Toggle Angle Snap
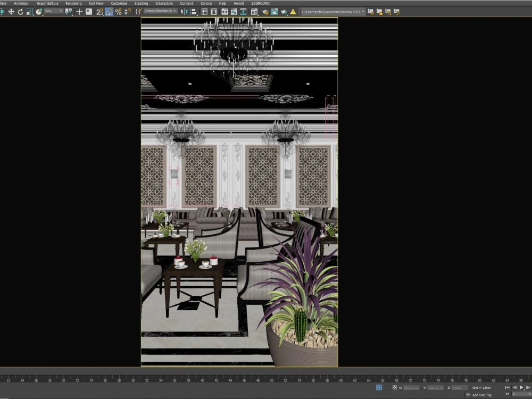This screenshot has width=532, height=399. (x=109, y=12)
